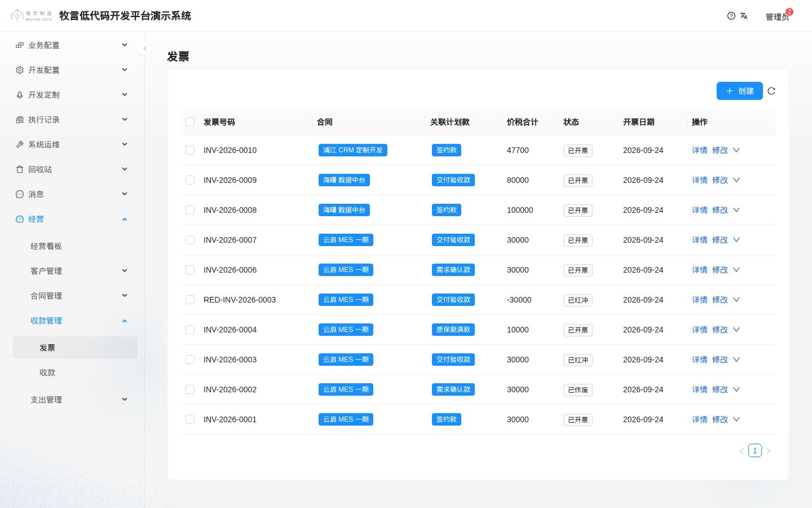Select the RED-INV-2026-0003 row checkbox
The height and width of the screenshot is (508, 812).
click(190, 300)
